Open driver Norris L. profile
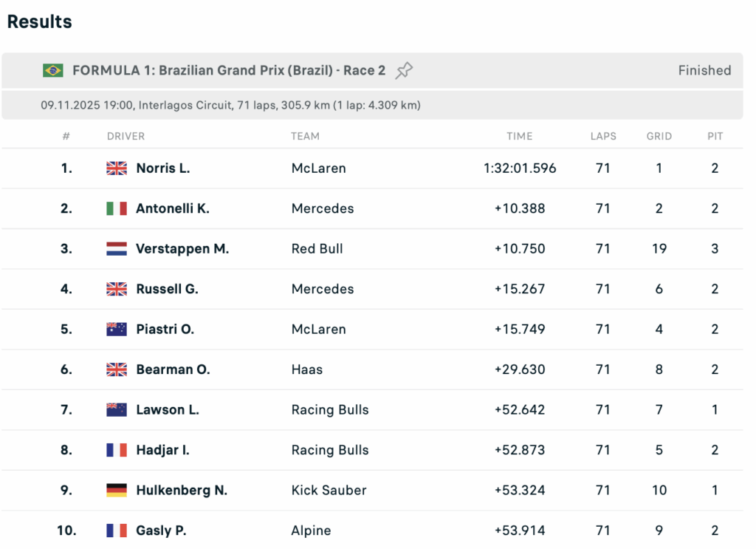The height and width of the screenshot is (549, 756). pos(163,168)
